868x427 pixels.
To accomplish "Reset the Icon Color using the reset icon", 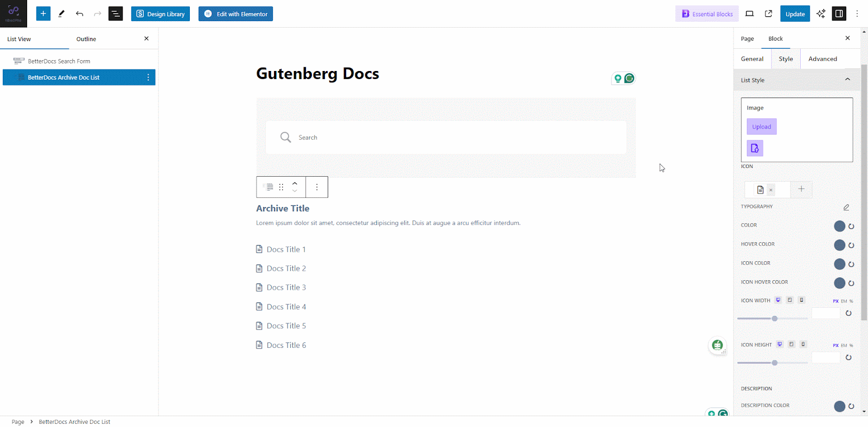I will click(851, 264).
